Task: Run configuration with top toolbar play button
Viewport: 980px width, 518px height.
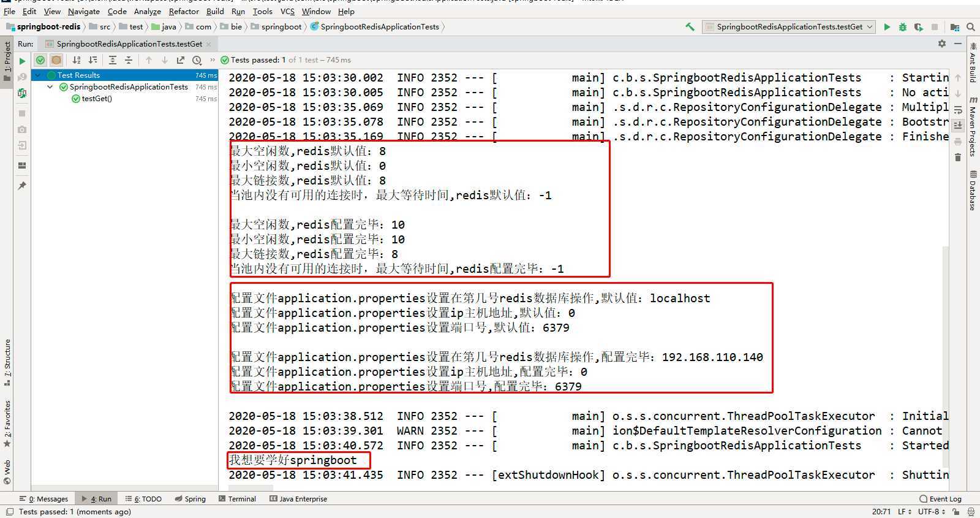Action: (887, 27)
